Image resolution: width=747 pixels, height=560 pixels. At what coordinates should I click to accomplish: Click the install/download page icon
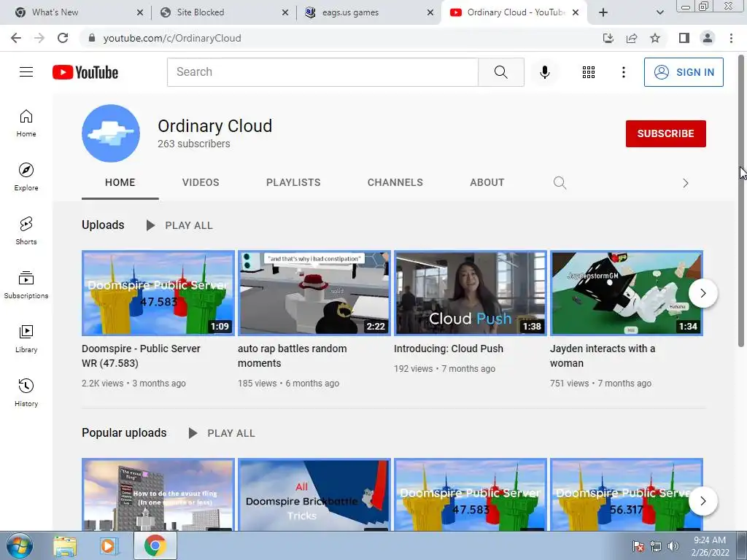click(608, 38)
